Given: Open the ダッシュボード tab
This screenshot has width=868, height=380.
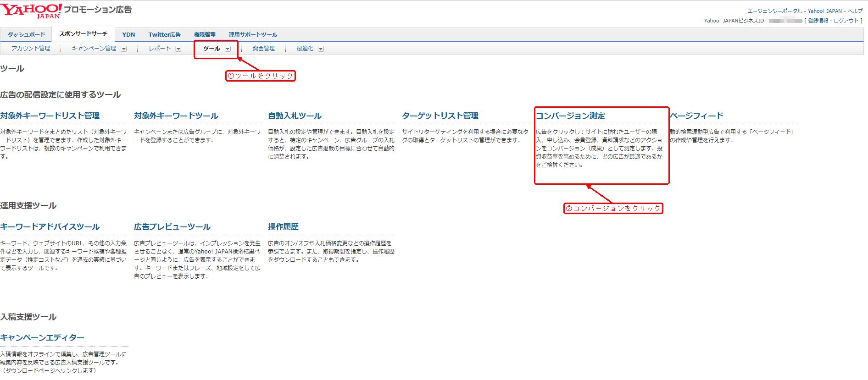Looking at the screenshot, I should 27,35.
